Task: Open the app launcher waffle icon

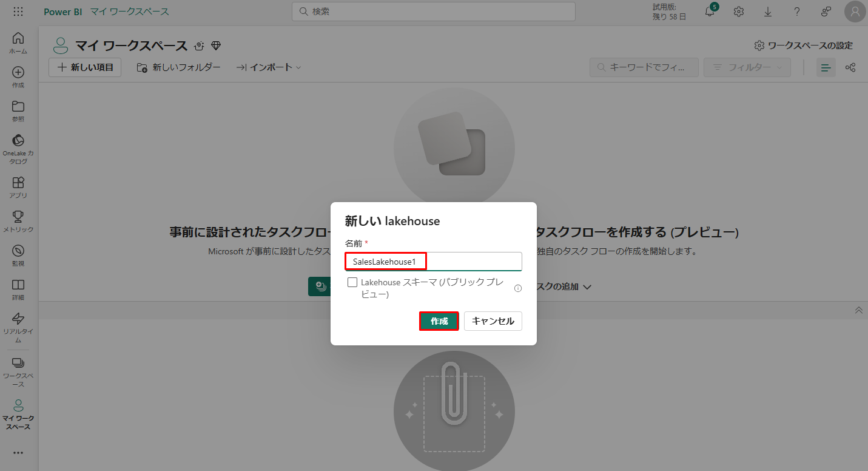Action: point(18,12)
